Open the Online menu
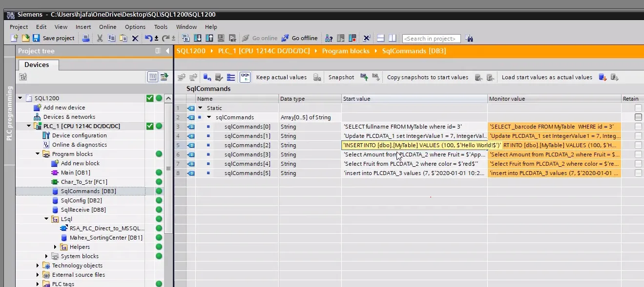 click(107, 27)
